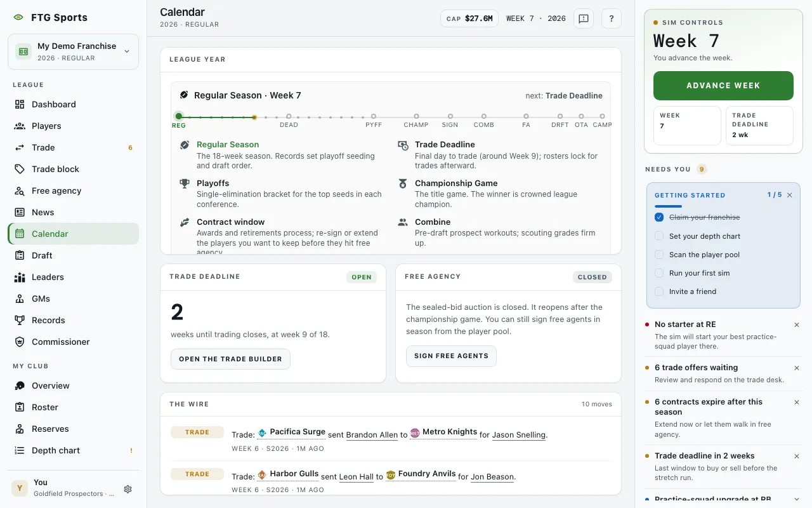Screen dimensions: 812x508
Task: Click the Advance Week button
Action: (x=723, y=86)
